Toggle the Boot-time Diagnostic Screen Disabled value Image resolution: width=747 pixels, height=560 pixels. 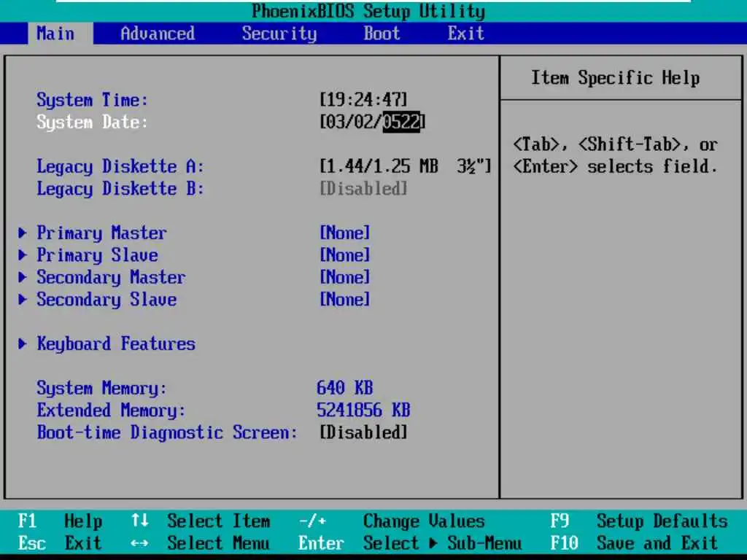[x=363, y=432]
